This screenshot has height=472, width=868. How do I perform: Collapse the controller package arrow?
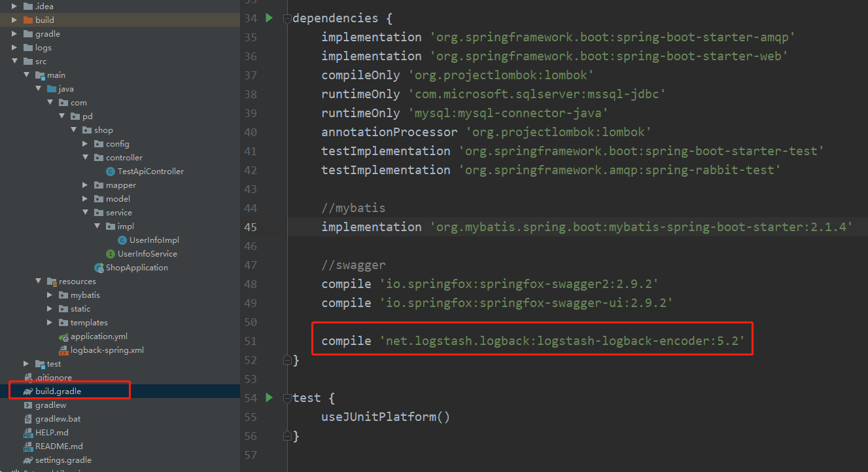[85, 157]
